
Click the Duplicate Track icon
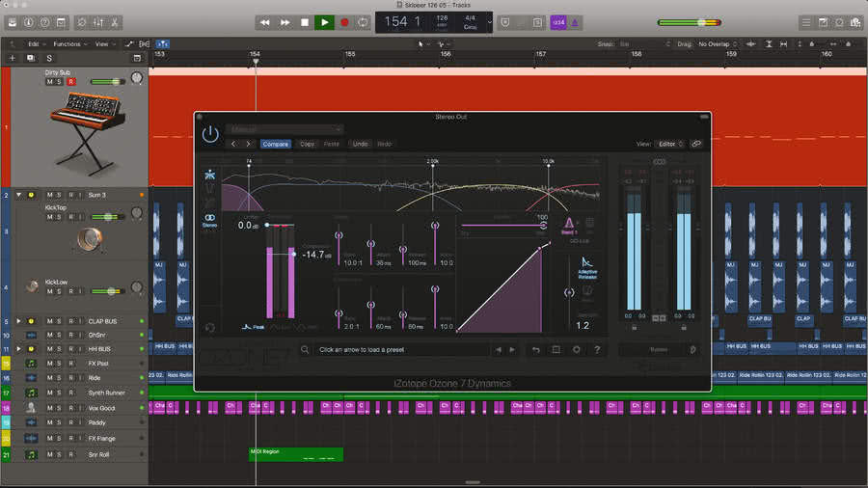tap(31, 58)
